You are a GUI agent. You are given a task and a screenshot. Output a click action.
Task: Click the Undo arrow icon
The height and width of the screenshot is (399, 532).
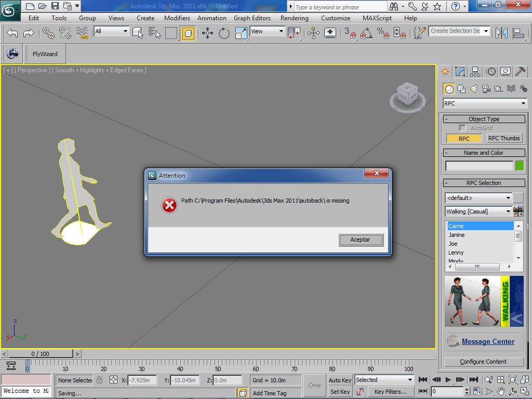coord(12,33)
